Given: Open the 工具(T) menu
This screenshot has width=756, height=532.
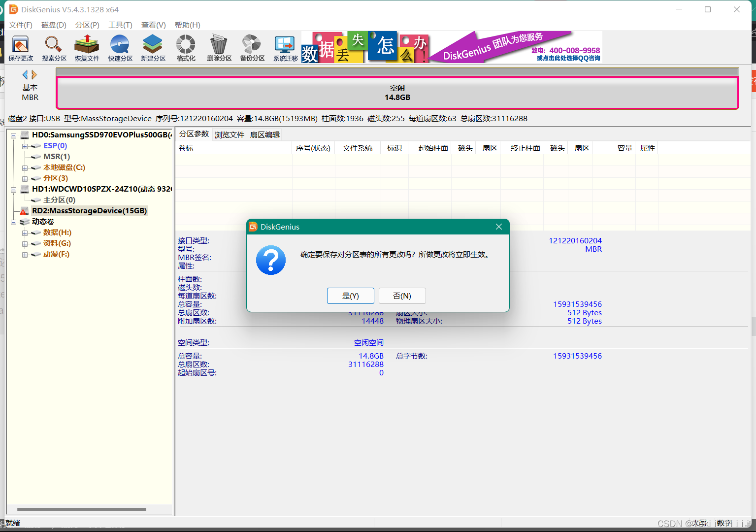Looking at the screenshot, I should coord(120,25).
